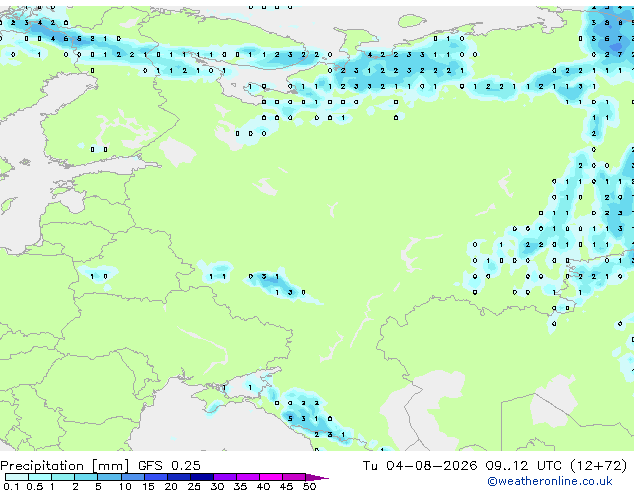Click the '(12+72)' forecast offset text

(x=598, y=466)
